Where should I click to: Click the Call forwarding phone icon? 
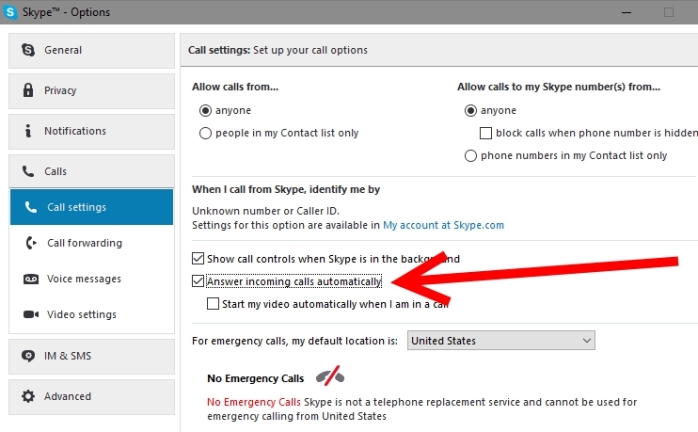tap(31, 243)
